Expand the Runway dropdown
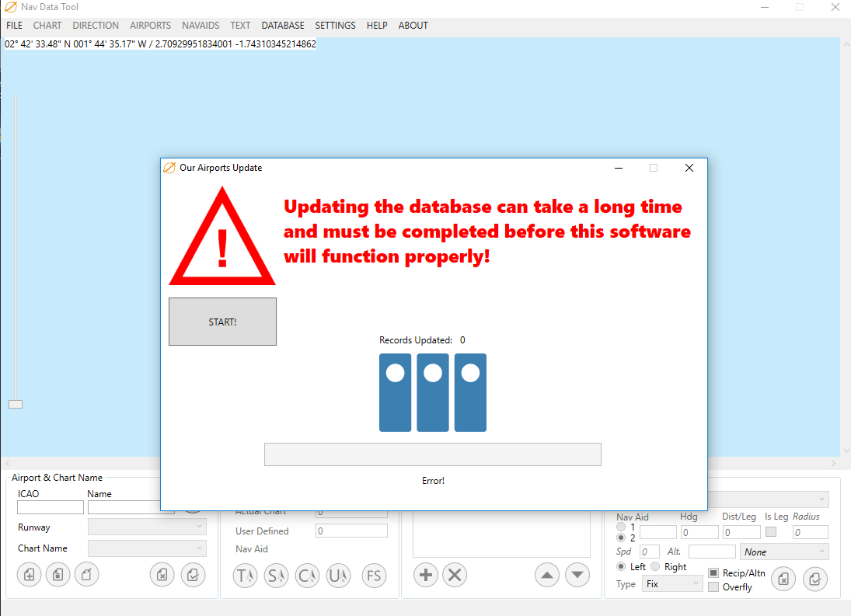Viewport: 851px width, 616px height. click(x=147, y=527)
